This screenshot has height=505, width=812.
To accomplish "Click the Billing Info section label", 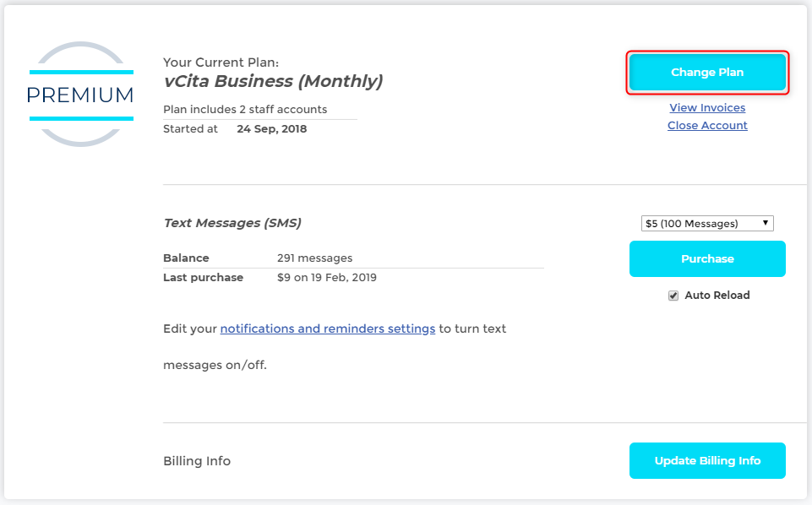I will coord(197,461).
